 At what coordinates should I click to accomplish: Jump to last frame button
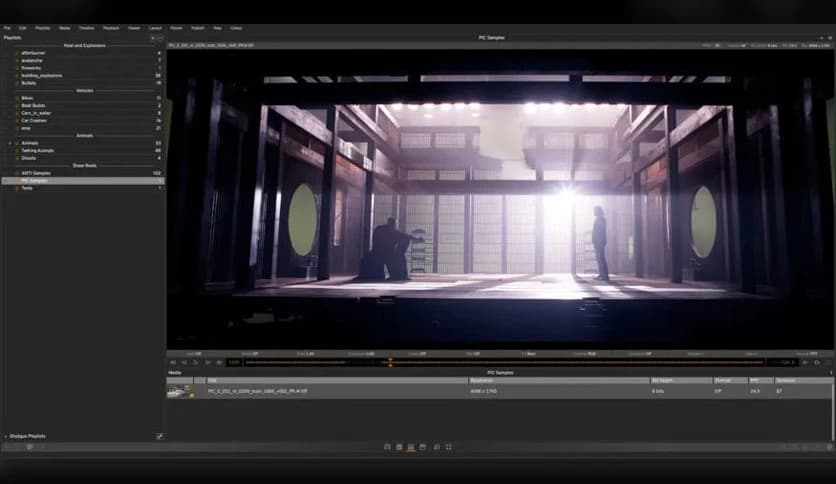coord(219,362)
